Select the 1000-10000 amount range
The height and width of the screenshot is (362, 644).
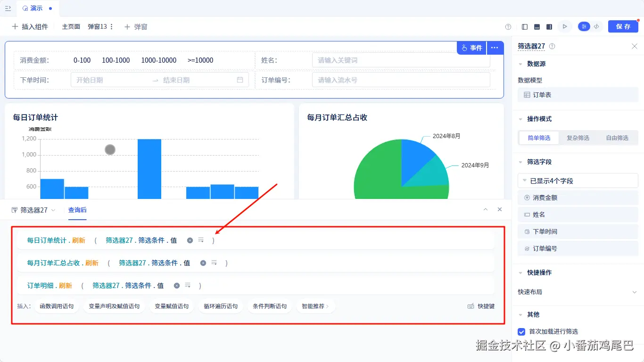(x=159, y=60)
